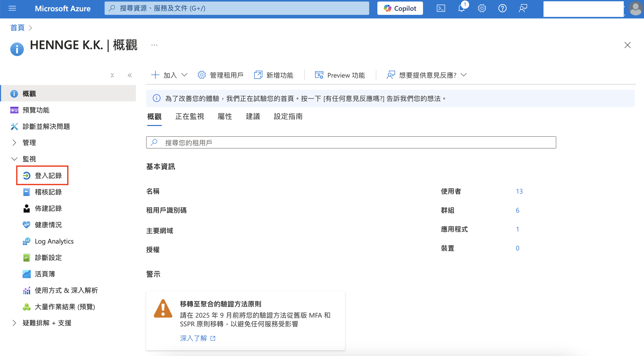Open Log Analytics icon

26,241
